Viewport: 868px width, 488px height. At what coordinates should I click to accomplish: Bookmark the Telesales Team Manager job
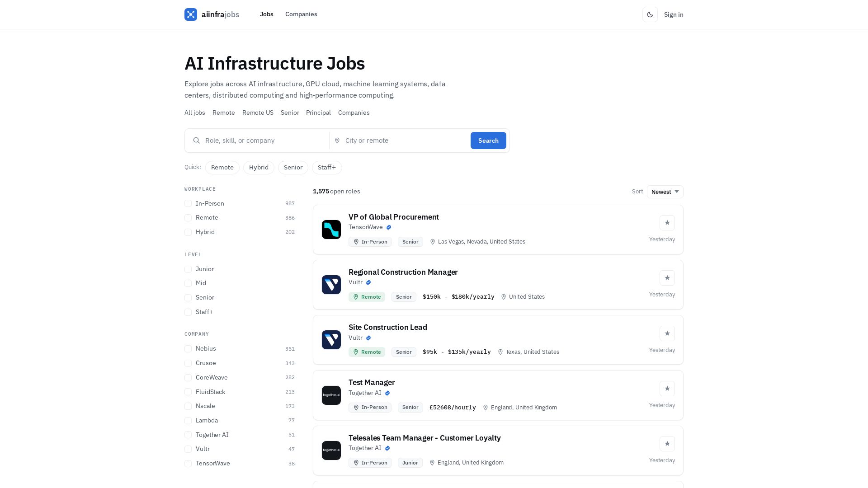[x=667, y=444]
